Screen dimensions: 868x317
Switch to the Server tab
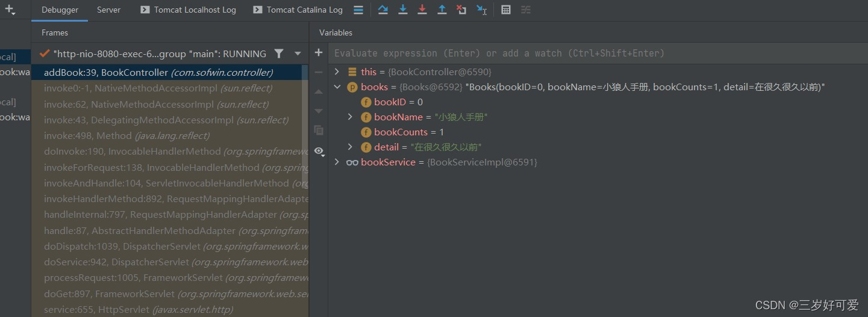[x=109, y=10]
